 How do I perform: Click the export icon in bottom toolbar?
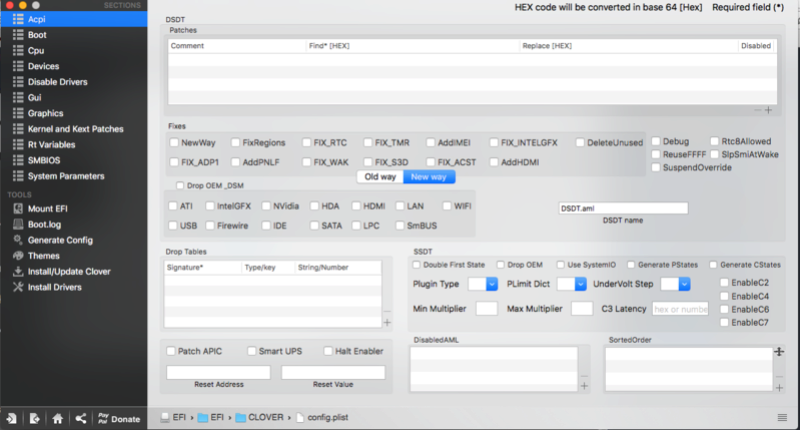[x=34, y=419]
